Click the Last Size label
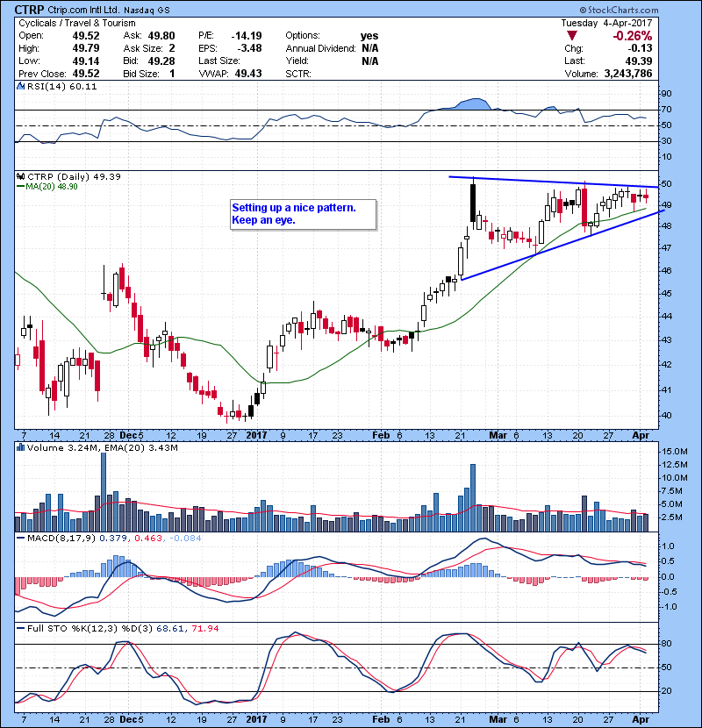Viewport: 702px width, 728px height. [219, 61]
